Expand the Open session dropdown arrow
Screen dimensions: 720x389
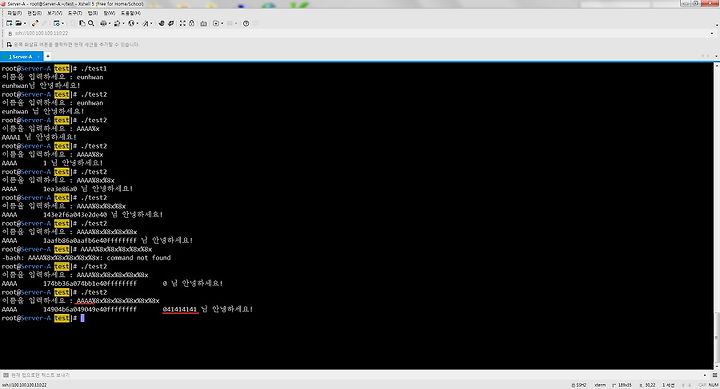(x=25, y=23)
